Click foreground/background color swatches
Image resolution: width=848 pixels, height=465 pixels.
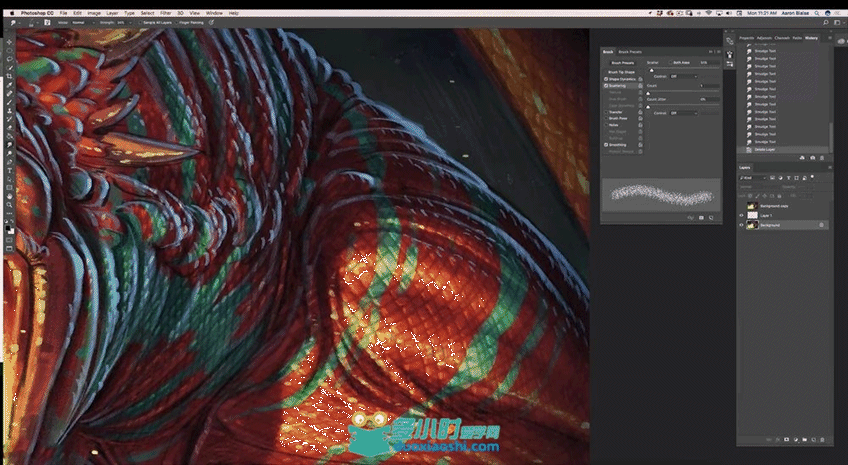[x=10, y=230]
